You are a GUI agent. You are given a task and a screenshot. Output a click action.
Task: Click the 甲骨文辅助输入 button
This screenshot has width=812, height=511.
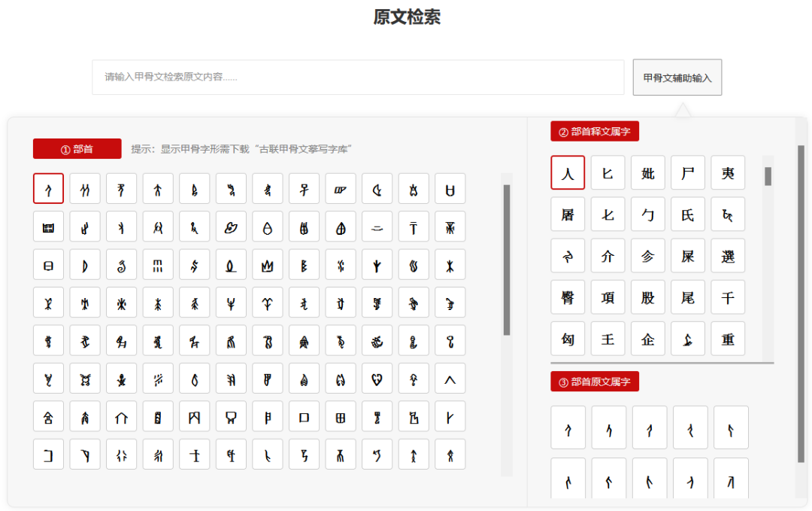coord(677,77)
